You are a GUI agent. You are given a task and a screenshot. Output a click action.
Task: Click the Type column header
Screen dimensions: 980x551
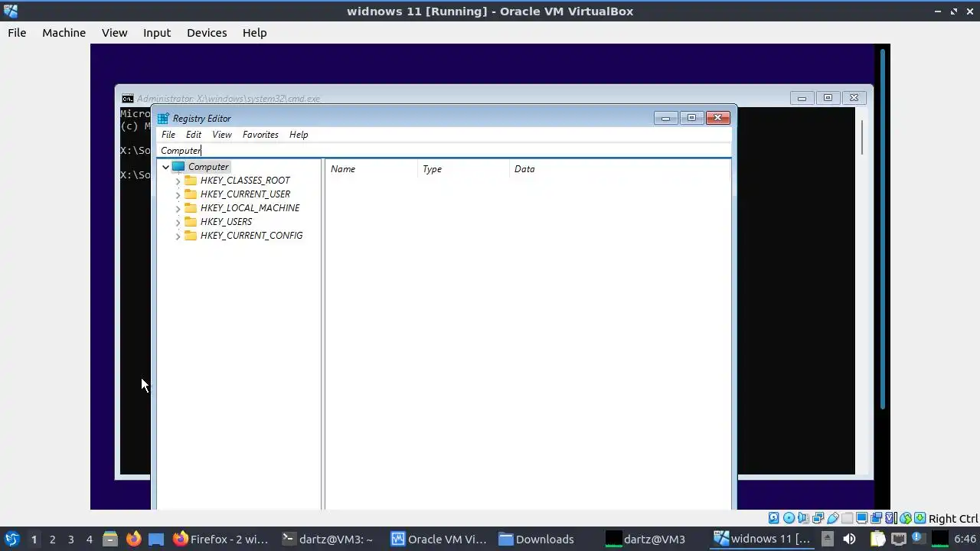(463, 169)
